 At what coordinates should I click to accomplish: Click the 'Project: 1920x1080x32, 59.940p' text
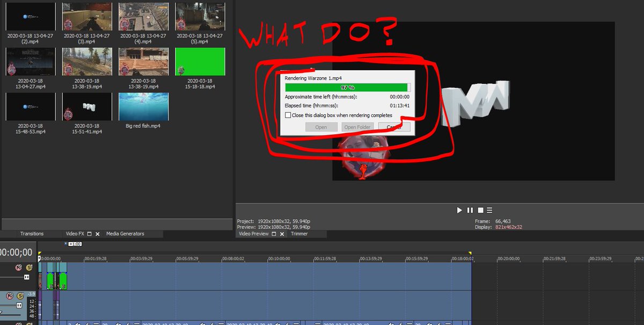pyautogui.click(x=274, y=221)
